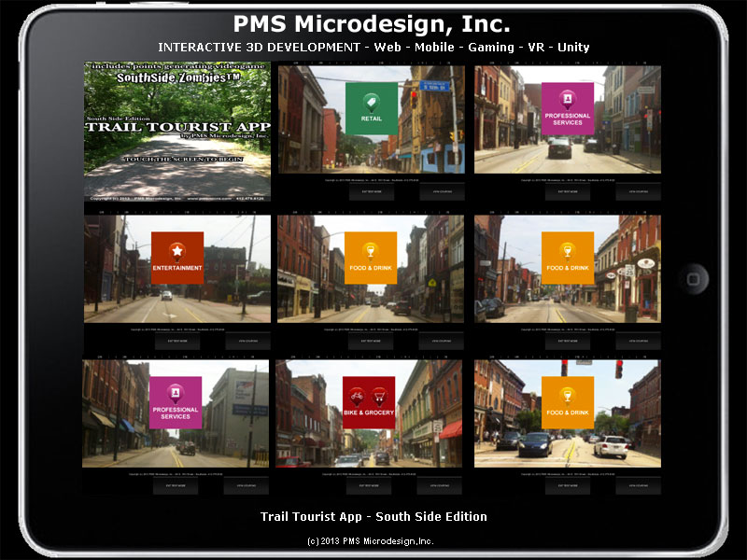
Task: Click the 'Trail Tourist App - South Side Edition' caption
Action: pyautogui.click(x=373, y=517)
